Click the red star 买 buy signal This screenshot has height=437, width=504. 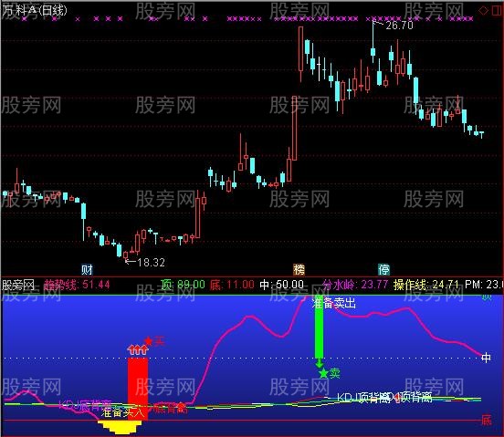point(154,340)
